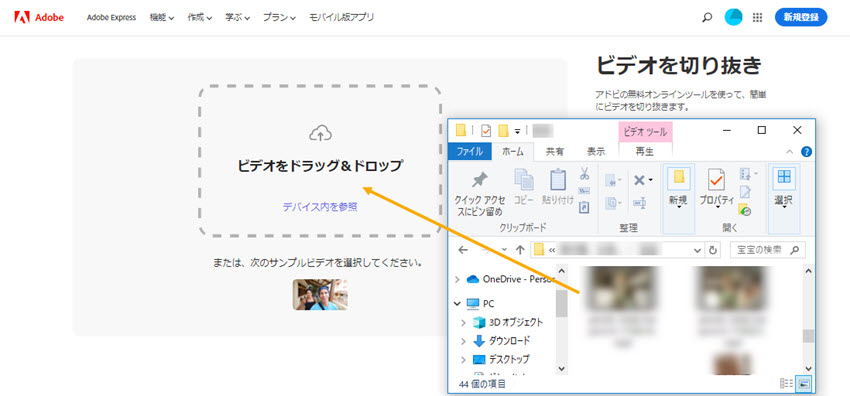This screenshot has width=850, height=396.
Task: Select the ビデオ ツール contextual tab
Action: pyautogui.click(x=645, y=132)
